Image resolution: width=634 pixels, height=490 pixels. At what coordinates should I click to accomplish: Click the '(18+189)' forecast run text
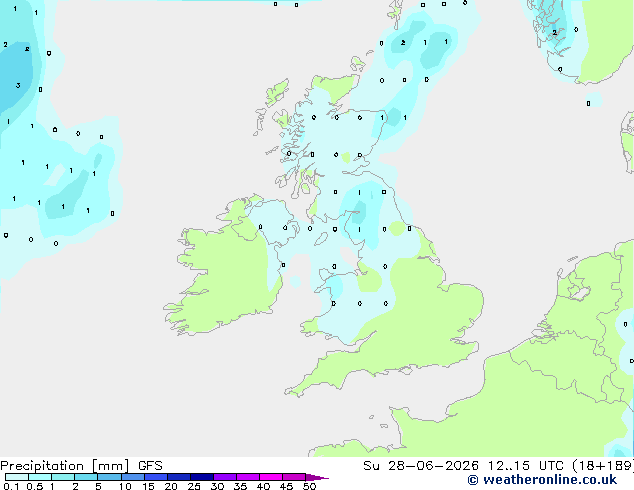[603, 466]
